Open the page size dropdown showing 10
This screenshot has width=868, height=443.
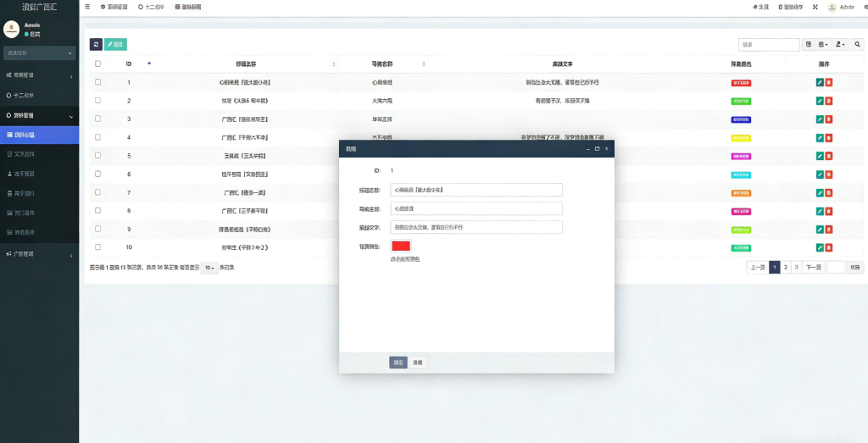(x=209, y=268)
